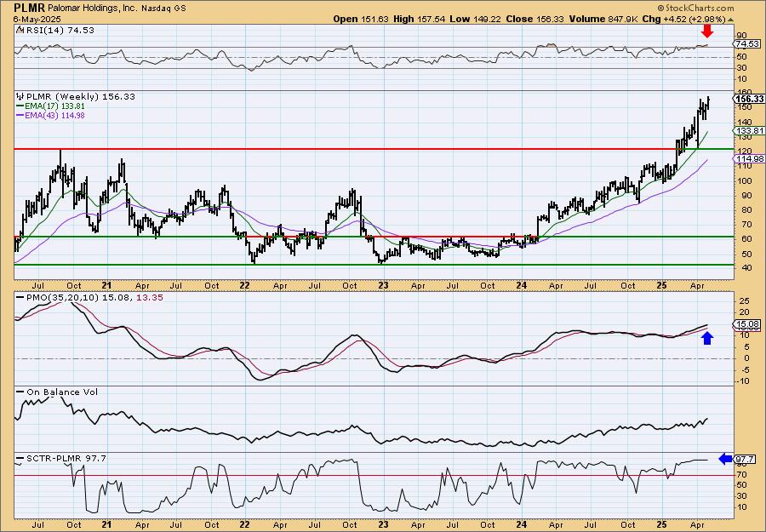Click the Low 149.22 value
Image resolution: width=766 pixels, height=532 pixels.
point(475,19)
